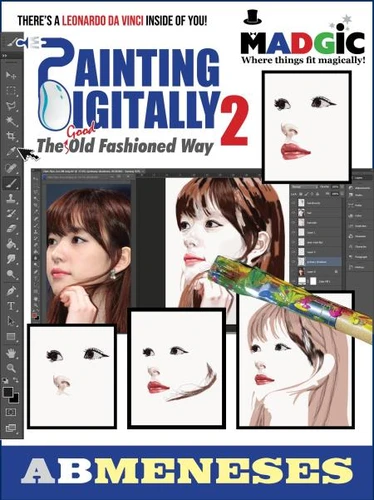Select the Dodge tool

pyautogui.click(x=11, y=274)
